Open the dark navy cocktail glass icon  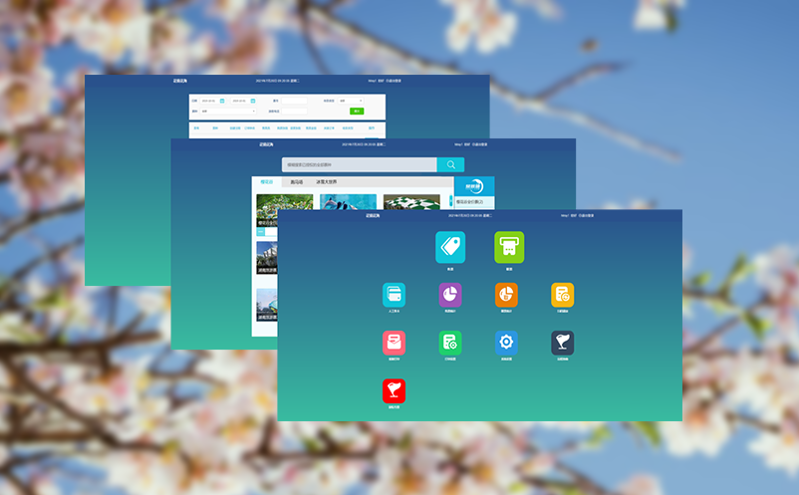[562, 343]
